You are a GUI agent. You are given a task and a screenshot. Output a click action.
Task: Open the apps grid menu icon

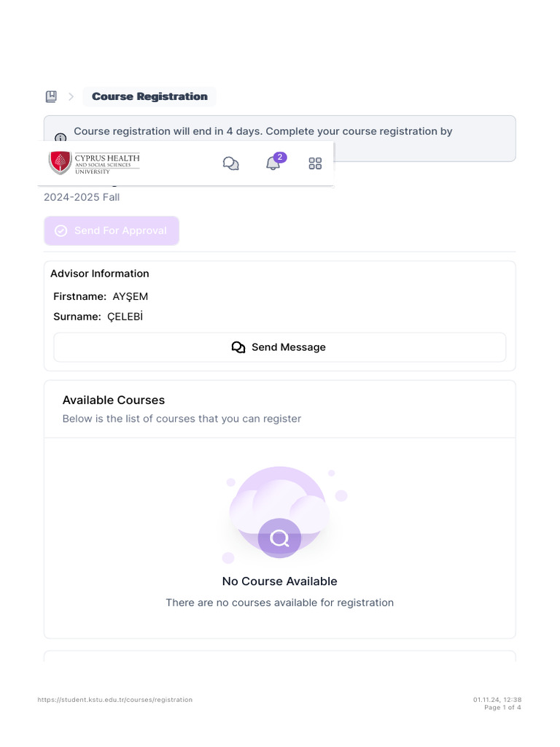pos(315,163)
